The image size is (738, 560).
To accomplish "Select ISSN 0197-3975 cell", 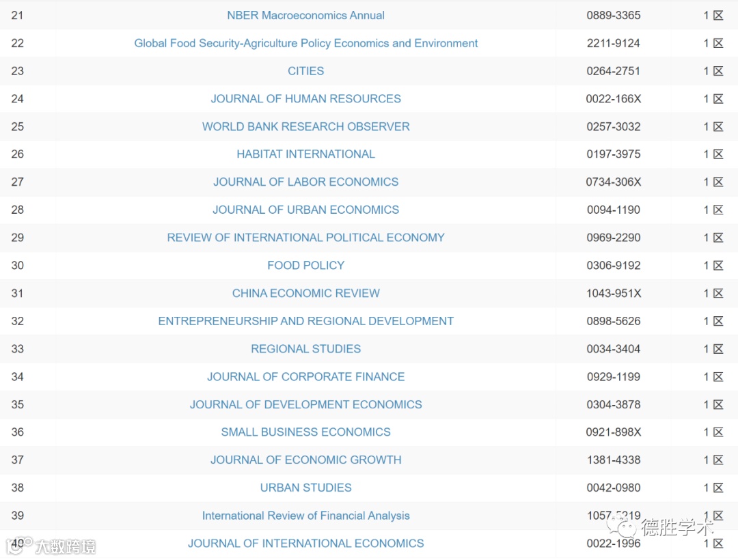I will pos(613,154).
